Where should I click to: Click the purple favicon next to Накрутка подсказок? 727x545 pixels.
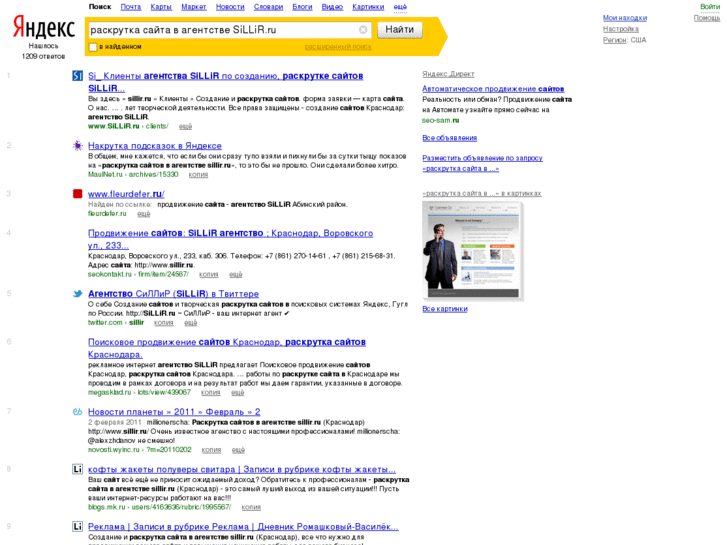77,146
